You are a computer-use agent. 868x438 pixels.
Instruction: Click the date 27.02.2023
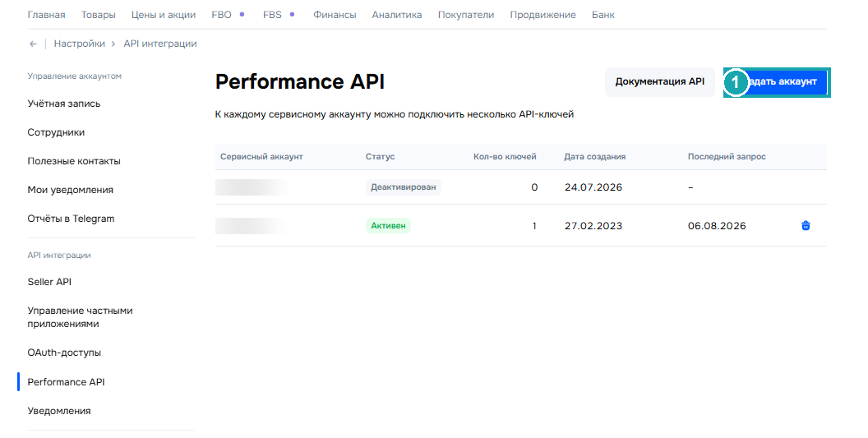coord(593,226)
